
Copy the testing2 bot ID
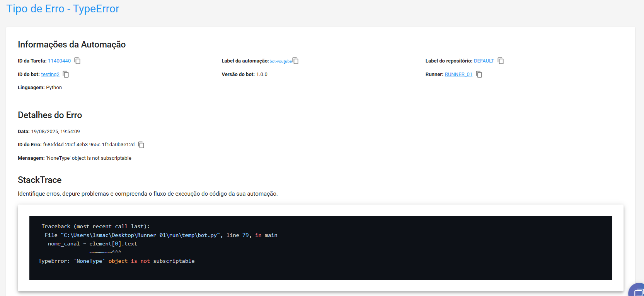(x=66, y=74)
